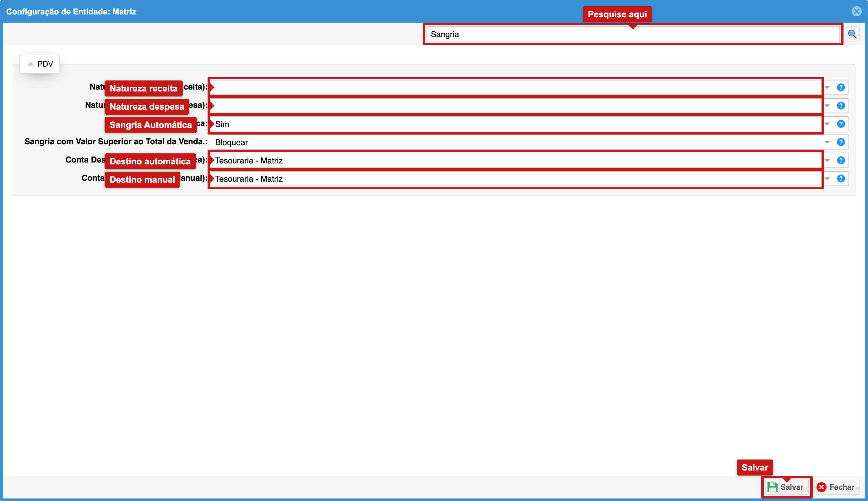Image resolution: width=868 pixels, height=501 pixels.
Task: Click the empty Natureza receita field
Action: point(516,87)
